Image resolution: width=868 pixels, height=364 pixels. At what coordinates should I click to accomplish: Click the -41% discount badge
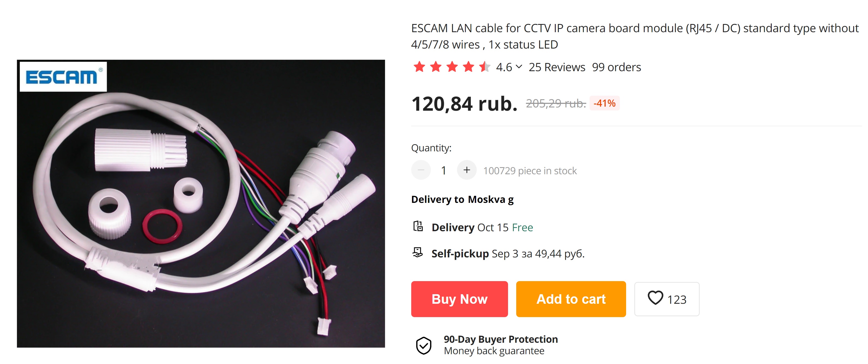tap(605, 103)
